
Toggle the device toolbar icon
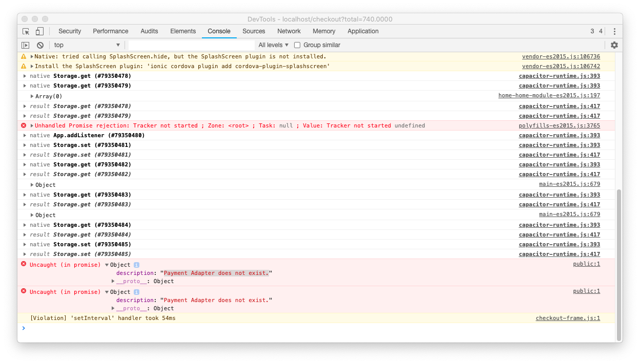coord(39,31)
